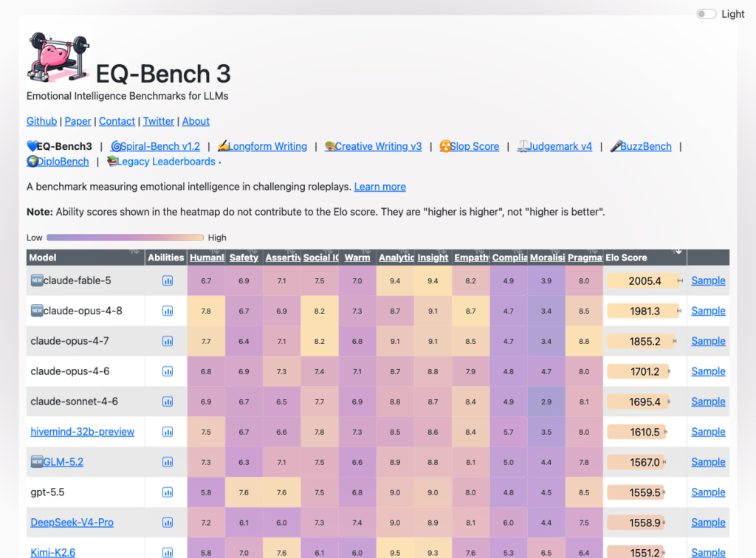
Task: Select the EQ-Bench3 leaderboard tab
Action: (x=59, y=146)
